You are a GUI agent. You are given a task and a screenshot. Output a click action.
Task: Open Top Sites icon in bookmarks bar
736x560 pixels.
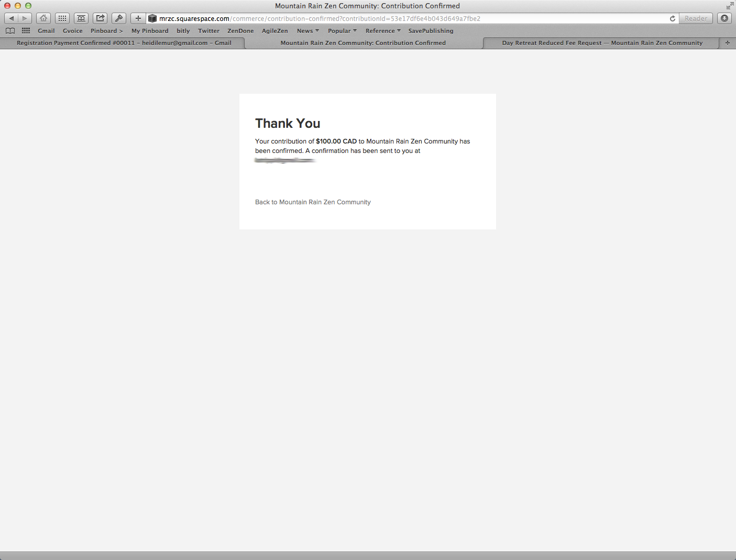point(26,31)
